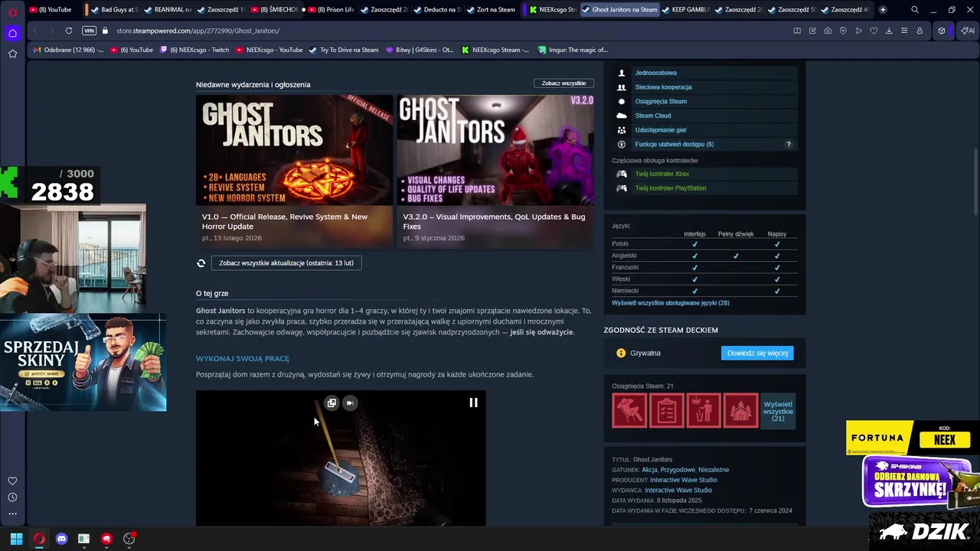The height and width of the screenshot is (551, 980).
Task: Open the sidebar star bookmarks icon
Action: [12, 54]
